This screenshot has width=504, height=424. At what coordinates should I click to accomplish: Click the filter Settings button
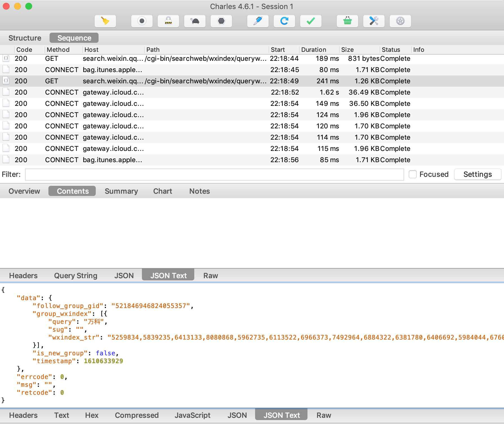[477, 174]
